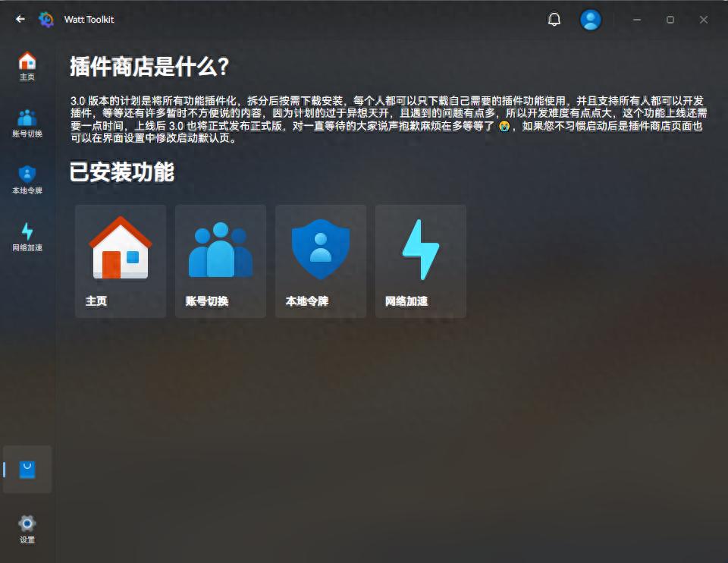Open the user avatar account icon
The width and height of the screenshot is (728, 563).
[x=591, y=19]
